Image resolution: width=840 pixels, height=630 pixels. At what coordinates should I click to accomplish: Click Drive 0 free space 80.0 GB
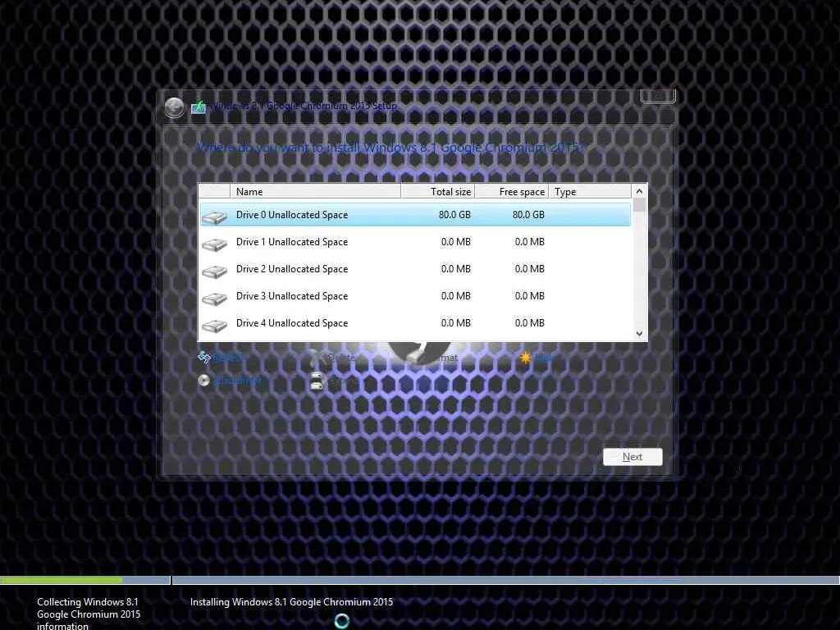pyautogui.click(x=528, y=215)
